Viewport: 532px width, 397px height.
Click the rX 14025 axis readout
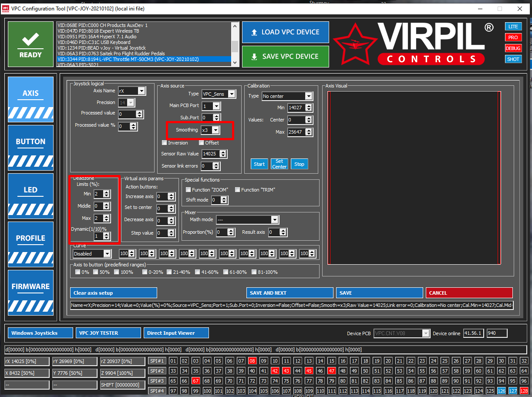[27, 361]
